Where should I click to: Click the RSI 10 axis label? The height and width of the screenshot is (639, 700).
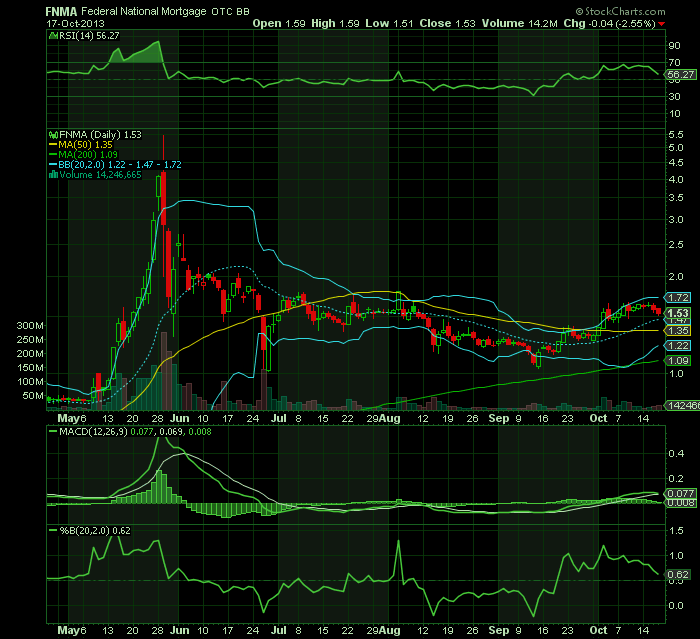click(675, 113)
